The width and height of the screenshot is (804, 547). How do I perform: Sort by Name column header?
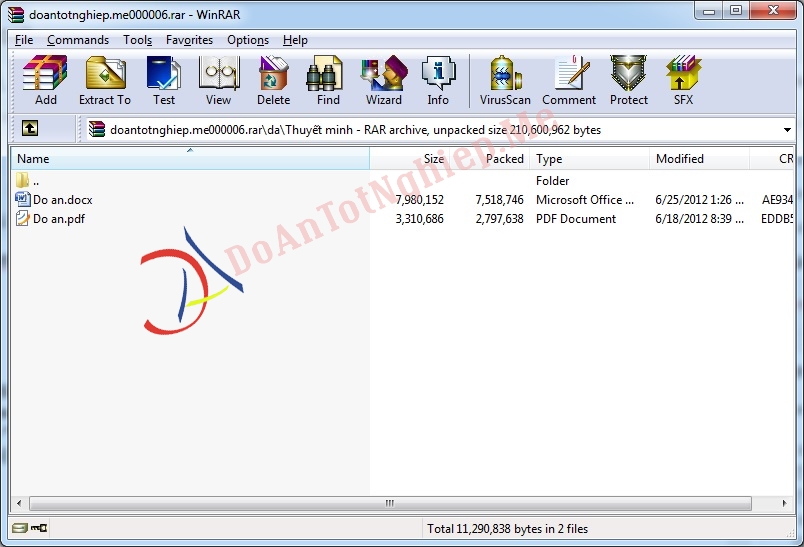click(x=190, y=159)
